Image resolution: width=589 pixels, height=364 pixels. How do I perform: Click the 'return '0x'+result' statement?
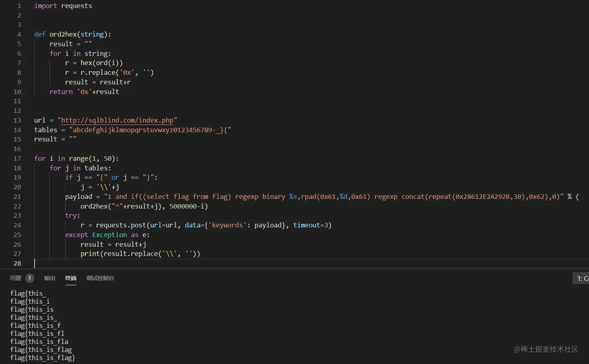tap(84, 92)
